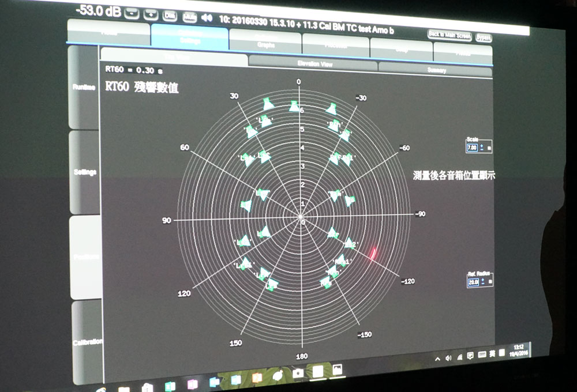The image size is (577, 392).
Task: Open the Action Center tray icon
Action: coord(470,356)
